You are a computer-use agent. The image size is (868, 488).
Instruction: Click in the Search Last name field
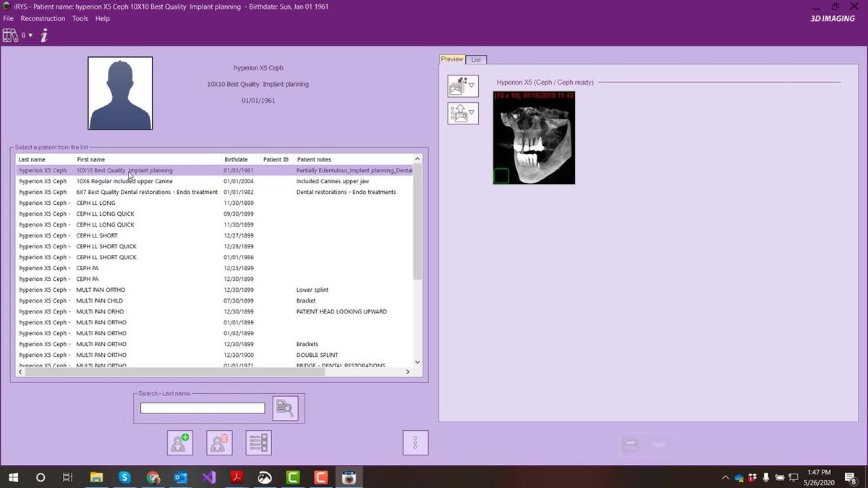203,408
